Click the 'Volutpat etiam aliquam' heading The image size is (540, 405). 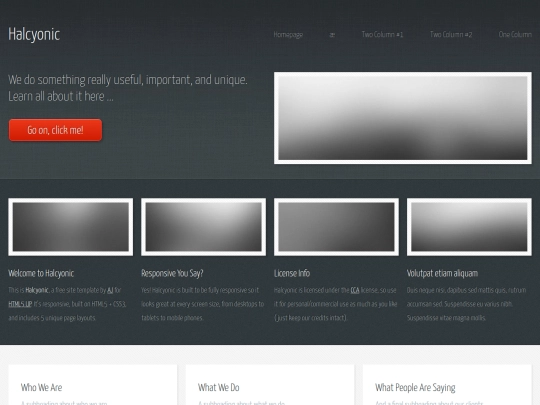tap(442, 273)
